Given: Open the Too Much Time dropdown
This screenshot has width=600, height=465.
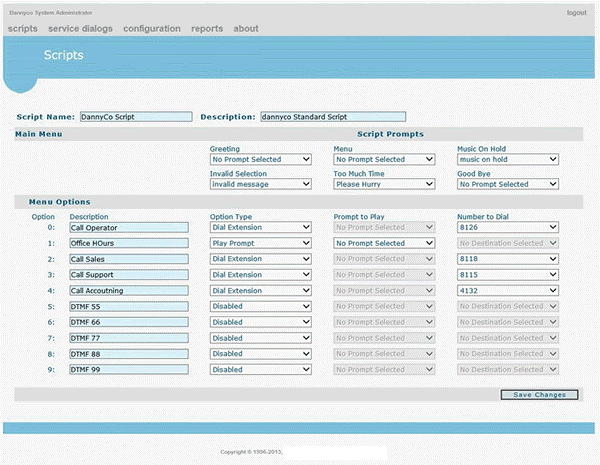Looking at the screenshot, I should point(384,184).
